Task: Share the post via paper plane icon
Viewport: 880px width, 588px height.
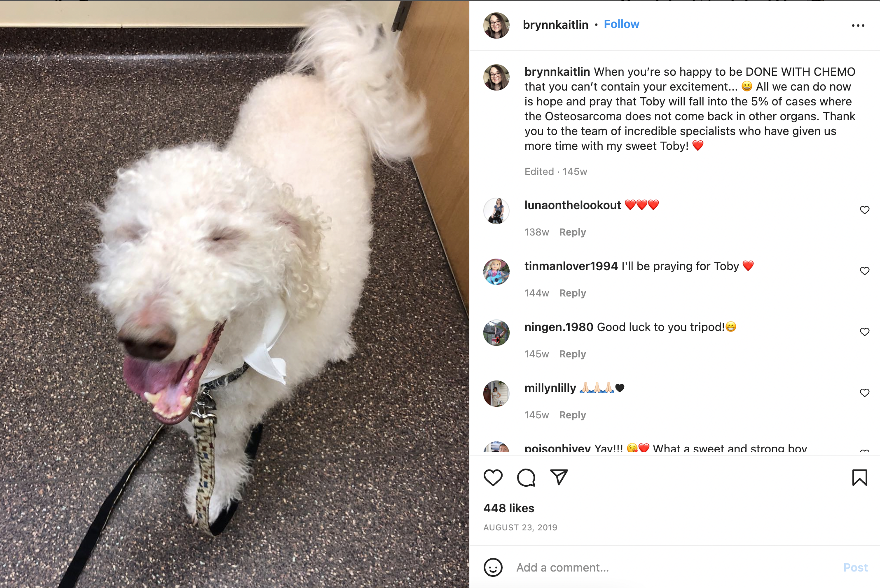Action: point(559,477)
